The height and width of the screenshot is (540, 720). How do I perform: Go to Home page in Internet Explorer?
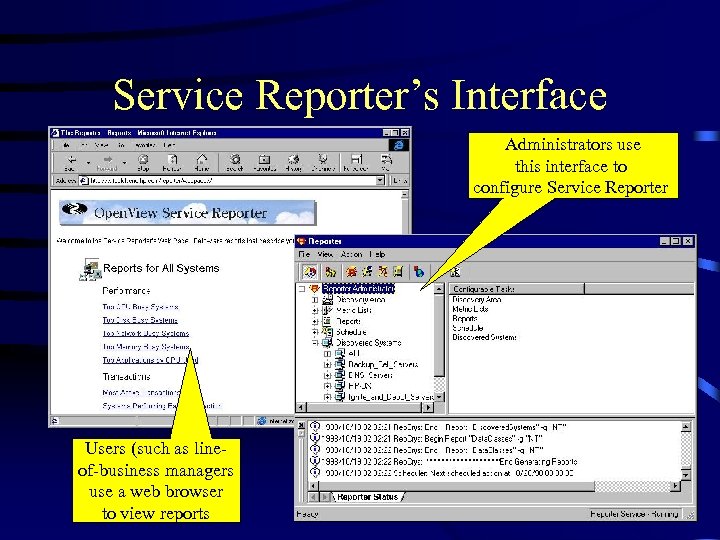click(x=202, y=163)
